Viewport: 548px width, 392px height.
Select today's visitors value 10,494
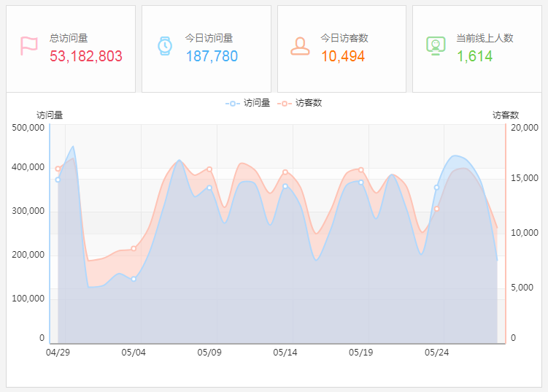click(343, 56)
